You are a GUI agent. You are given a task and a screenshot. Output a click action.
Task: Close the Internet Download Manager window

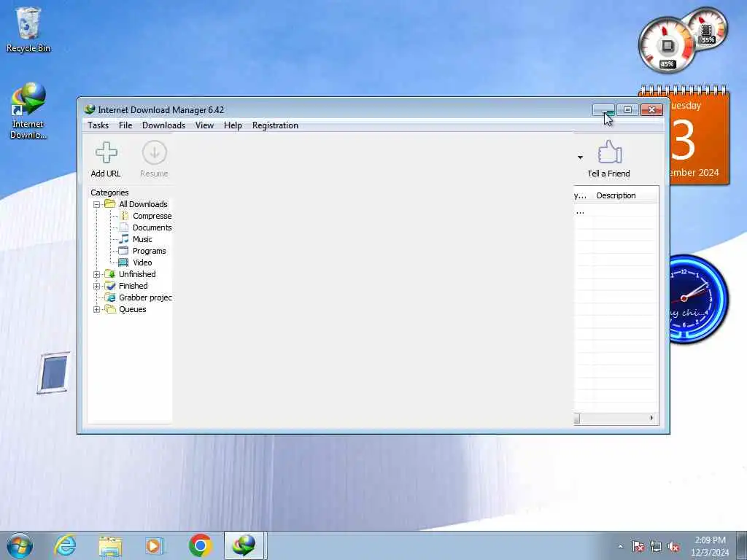[x=651, y=110]
